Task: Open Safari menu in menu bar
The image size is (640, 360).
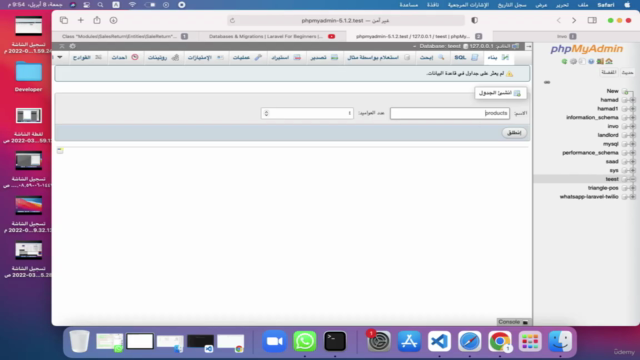Action: coord(605,5)
